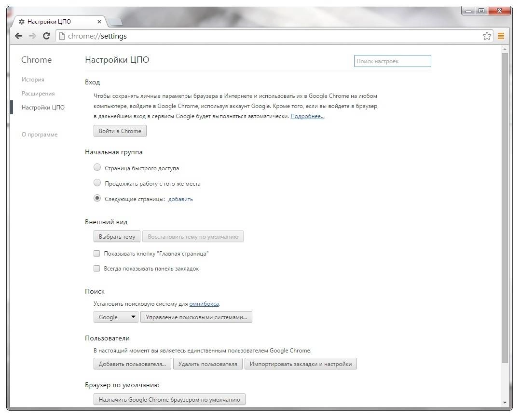Viewport: 521px width, 420px height.
Task: Close the Настройки ЦПО tab
Action: coord(99,22)
